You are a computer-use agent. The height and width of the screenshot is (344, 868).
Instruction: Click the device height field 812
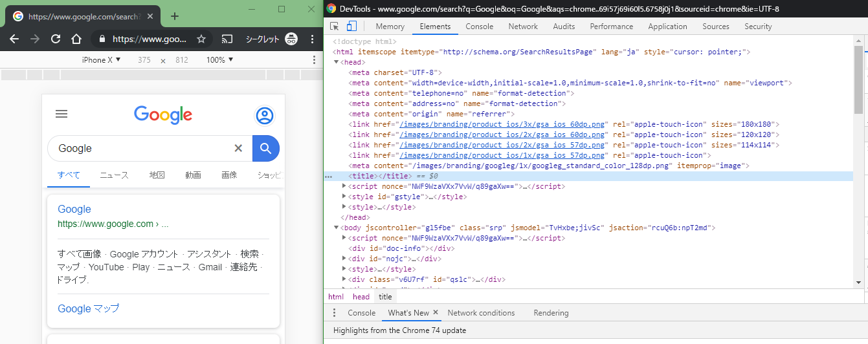182,60
